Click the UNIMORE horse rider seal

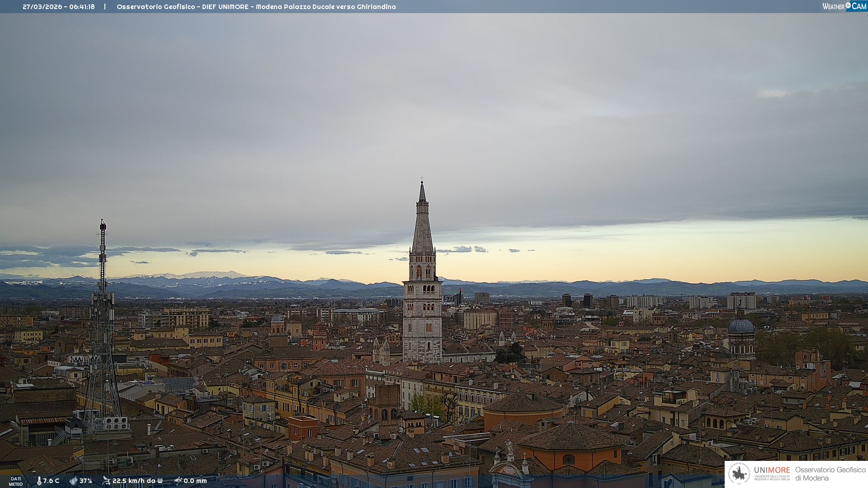[x=739, y=474]
